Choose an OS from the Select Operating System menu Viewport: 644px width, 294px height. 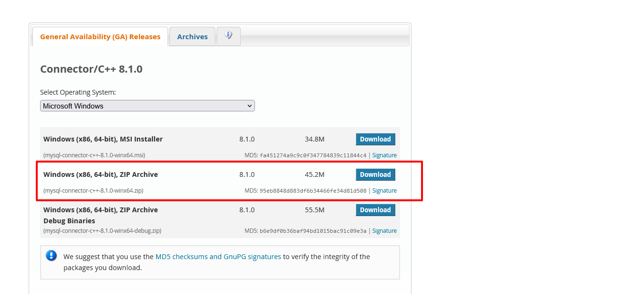(x=147, y=106)
